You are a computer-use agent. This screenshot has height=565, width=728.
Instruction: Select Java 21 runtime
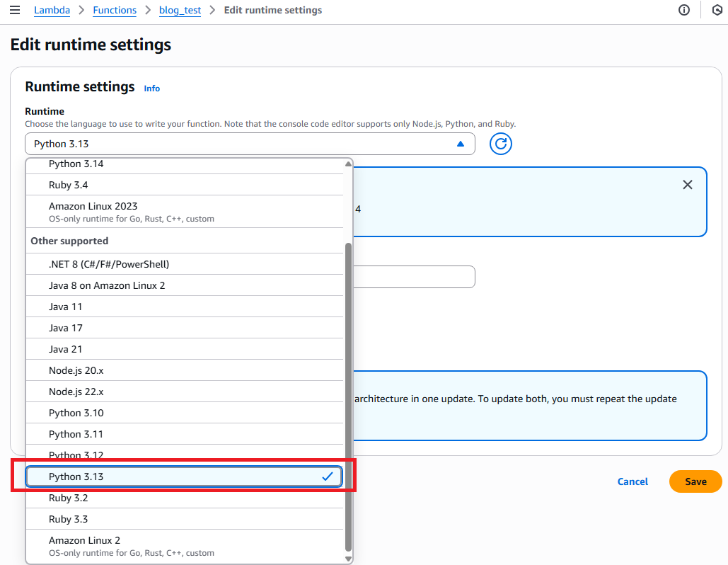pyautogui.click(x=66, y=349)
